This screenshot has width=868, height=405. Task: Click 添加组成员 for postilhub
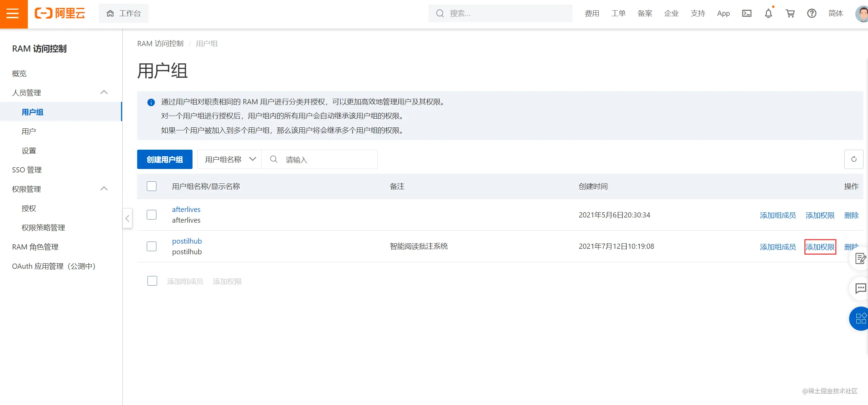(x=778, y=247)
